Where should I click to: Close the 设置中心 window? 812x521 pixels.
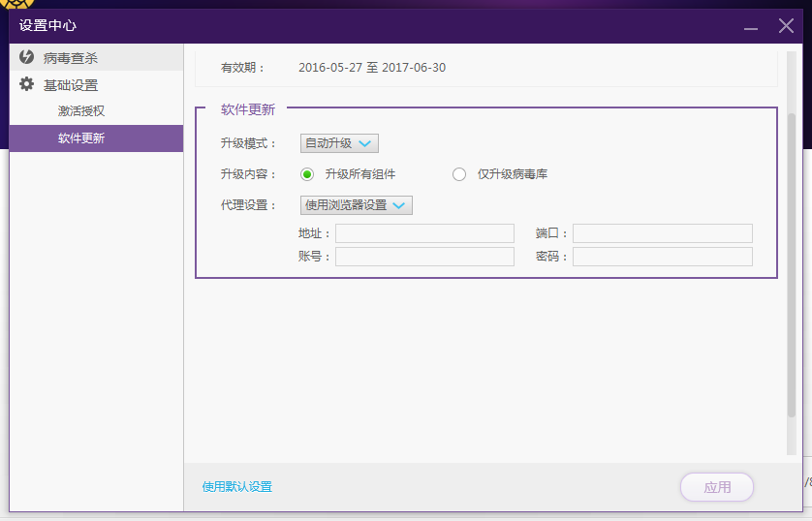(786, 26)
